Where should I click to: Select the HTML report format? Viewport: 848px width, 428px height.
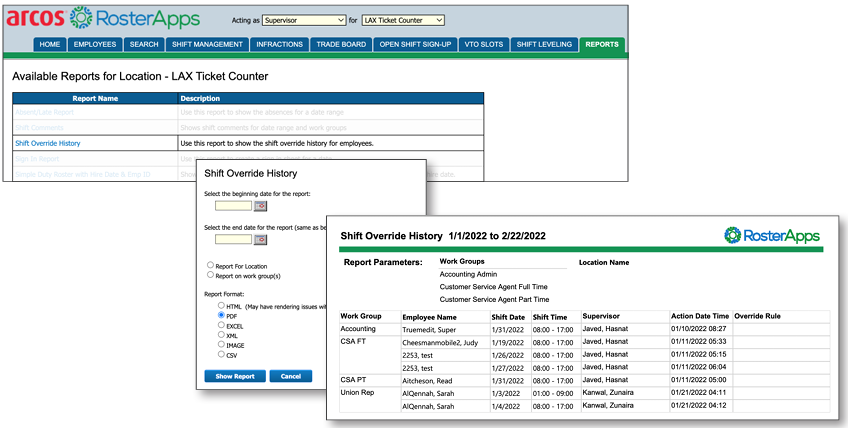222,305
